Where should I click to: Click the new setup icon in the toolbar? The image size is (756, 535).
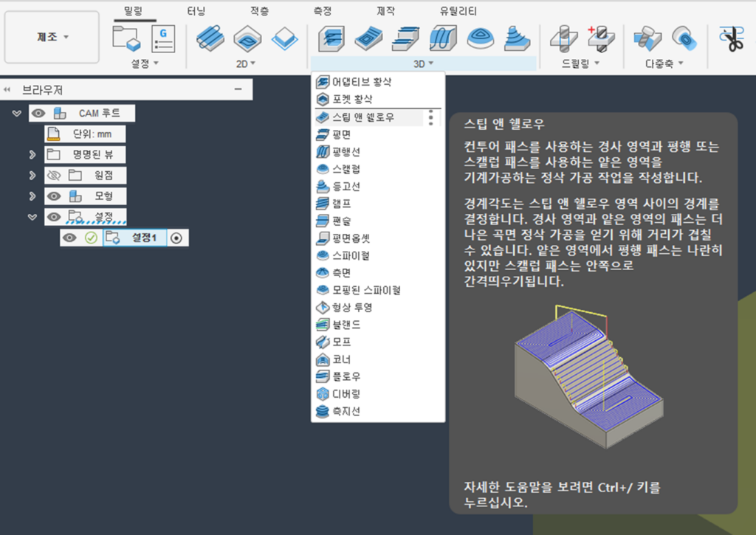[126, 38]
